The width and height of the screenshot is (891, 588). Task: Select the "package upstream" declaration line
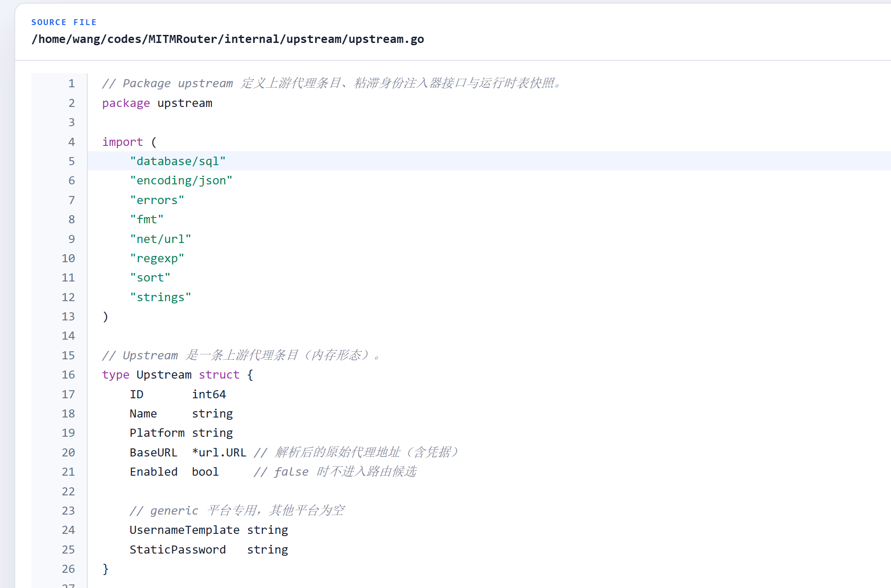[x=157, y=103]
